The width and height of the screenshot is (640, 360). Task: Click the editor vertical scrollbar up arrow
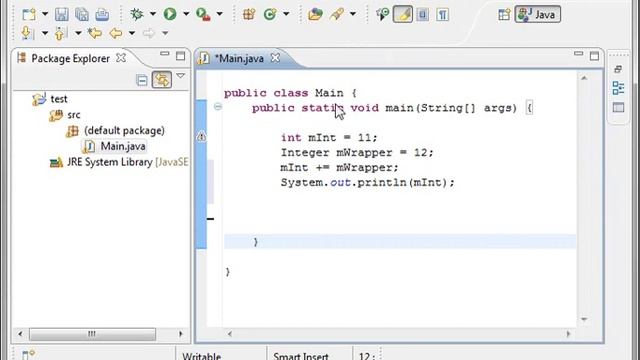pyautogui.click(x=584, y=78)
